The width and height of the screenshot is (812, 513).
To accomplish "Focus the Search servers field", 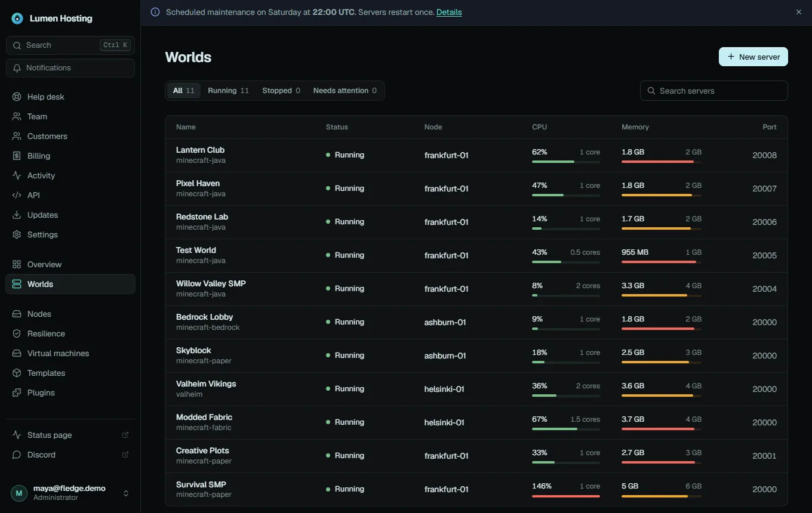I will (714, 91).
